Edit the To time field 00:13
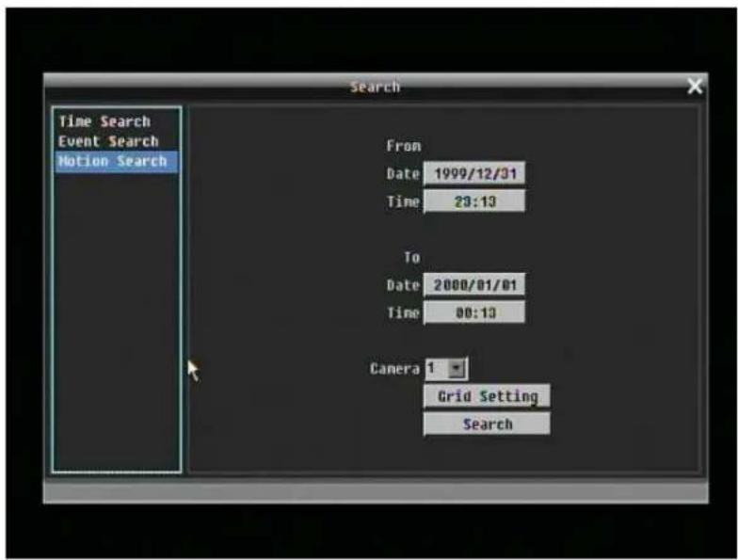This screenshot has height=560, width=738. point(474,312)
